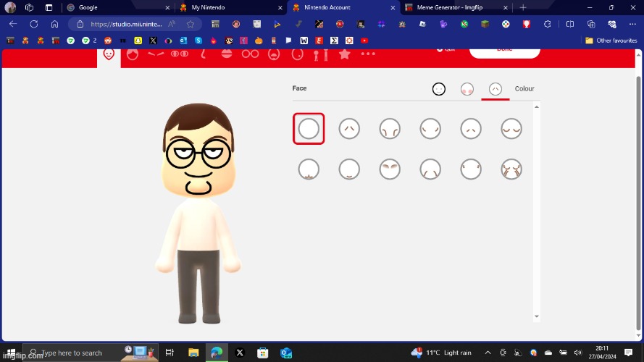Open the Body build (height/weight) icon
The height and width of the screenshot is (362, 644).
(321, 54)
